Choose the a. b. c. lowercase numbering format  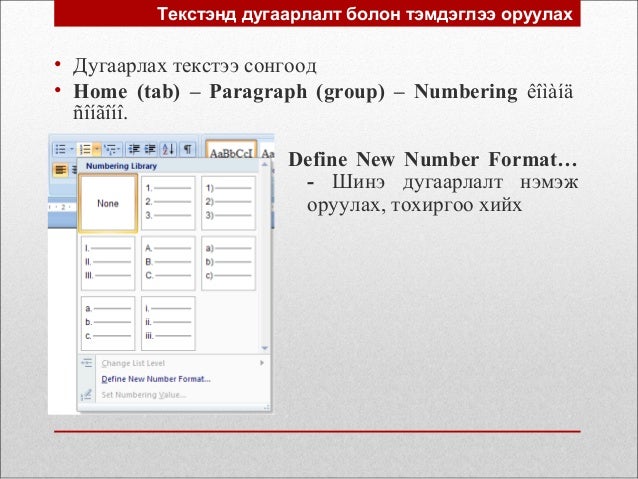(108, 323)
